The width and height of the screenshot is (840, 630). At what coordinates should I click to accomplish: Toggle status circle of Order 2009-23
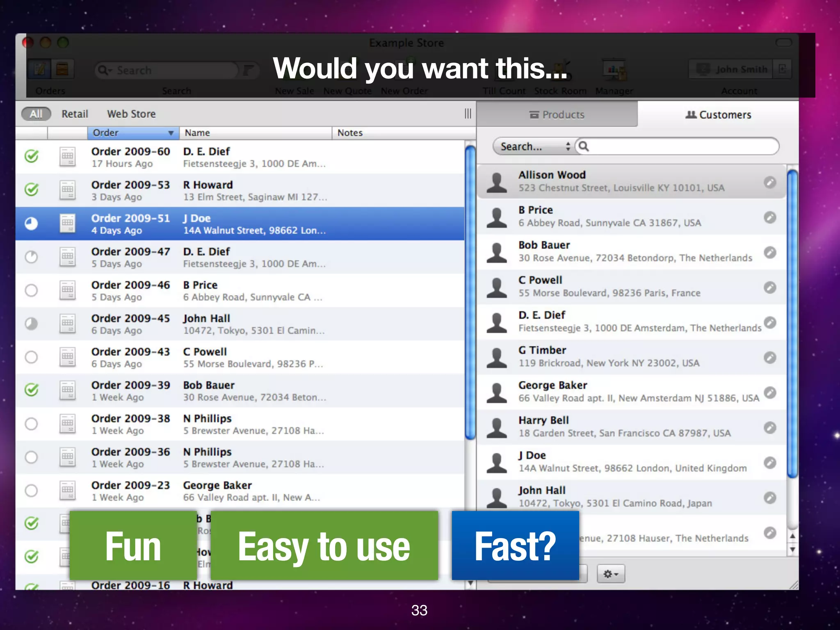tap(31, 491)
